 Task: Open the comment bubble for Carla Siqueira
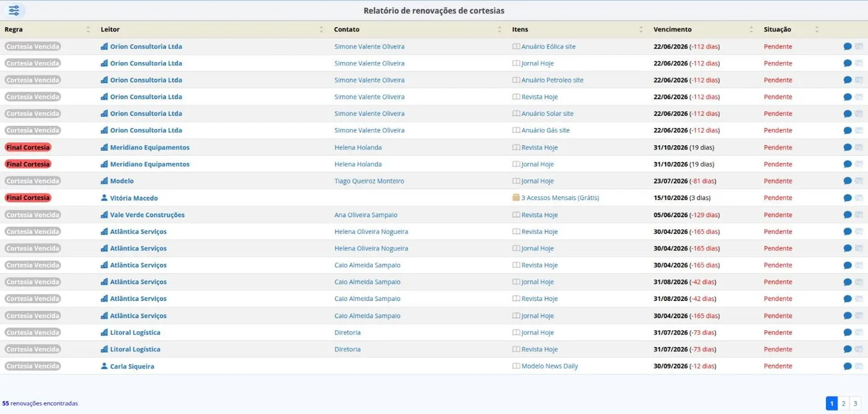(x=848, y=366)
